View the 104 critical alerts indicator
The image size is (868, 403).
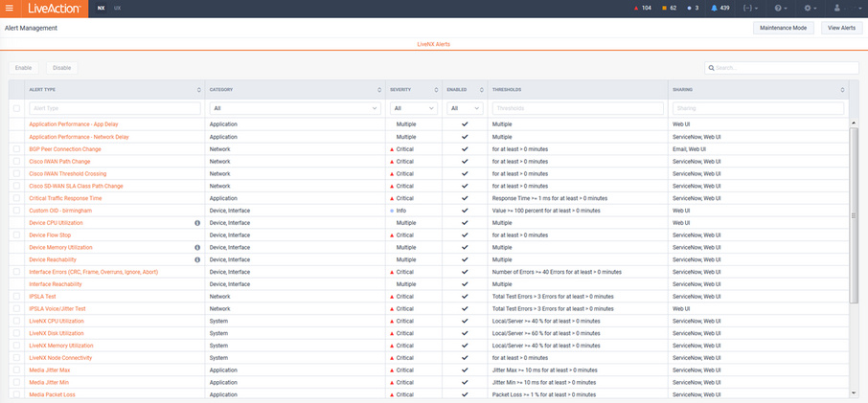(642, 9)
